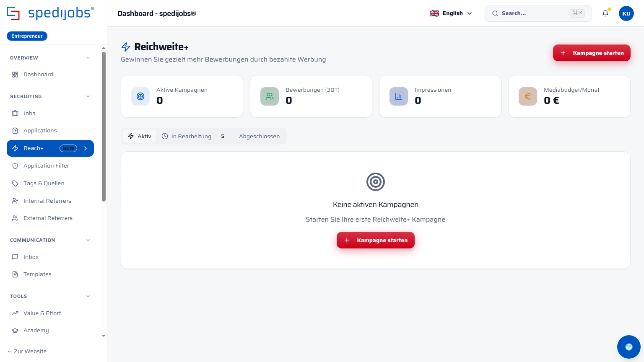Click the NEW badge on Reach+
The image size is (644, 362).
point(68,148)
